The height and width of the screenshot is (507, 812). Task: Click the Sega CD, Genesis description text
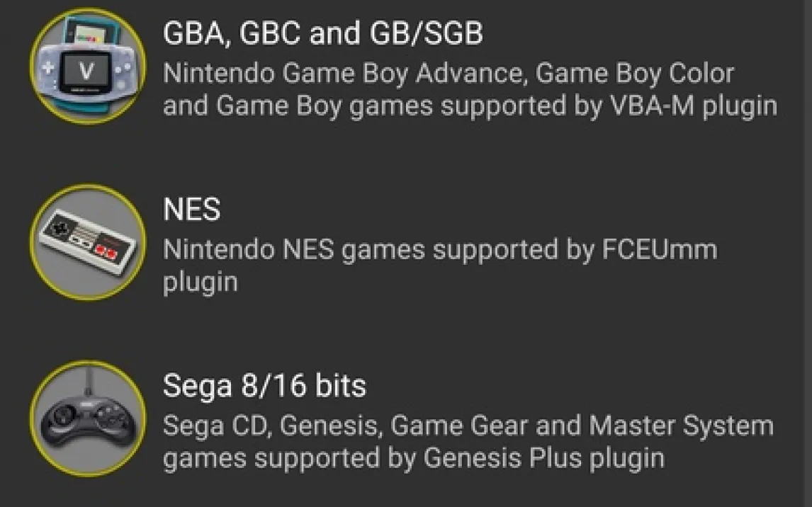(x=468, y=442)
